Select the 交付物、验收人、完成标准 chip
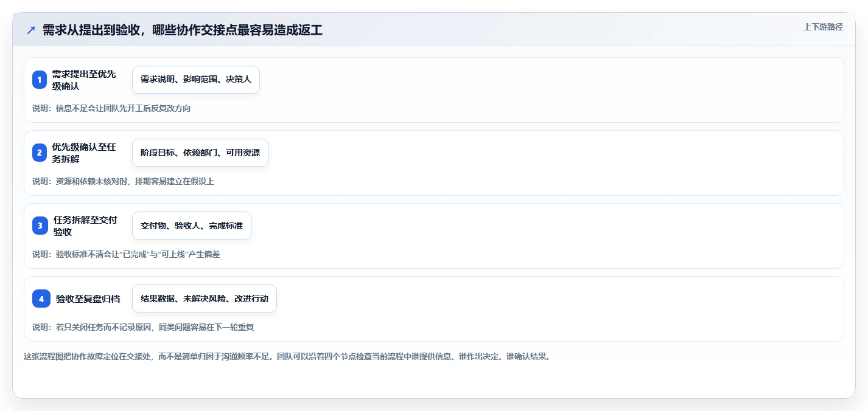The height and width of the screenshot is (411, 868). pyautogui.click(x=192, y=226)
